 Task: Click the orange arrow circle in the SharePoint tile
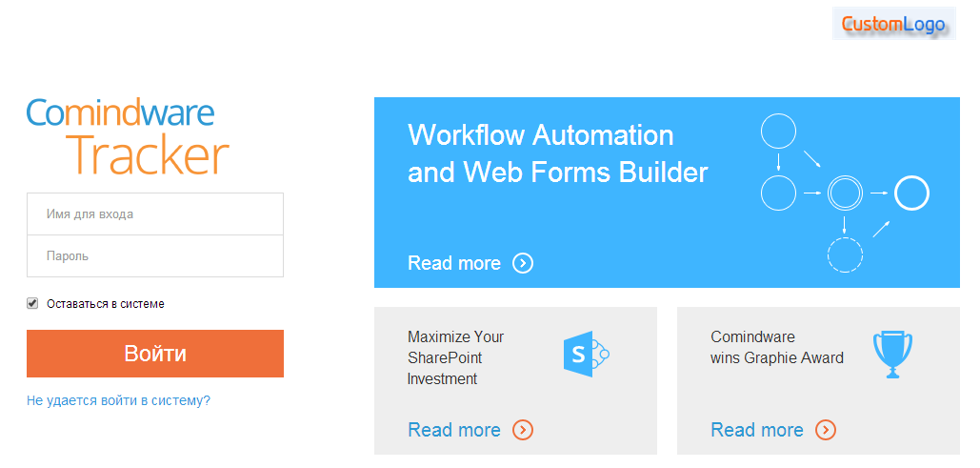pyautogui.click(x=523, y=430)
